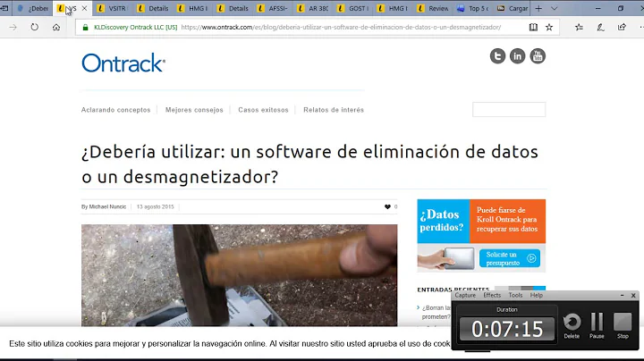This screenshot has height=361, width=644.
Task: Click the hammer article image
Action: pyautogui.click(x=239, y=275)
